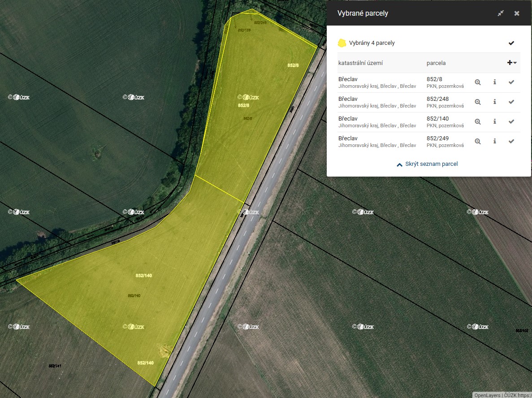Open info for parcel 852/249
Screen dimensions: 532x398
click(495, 142)
